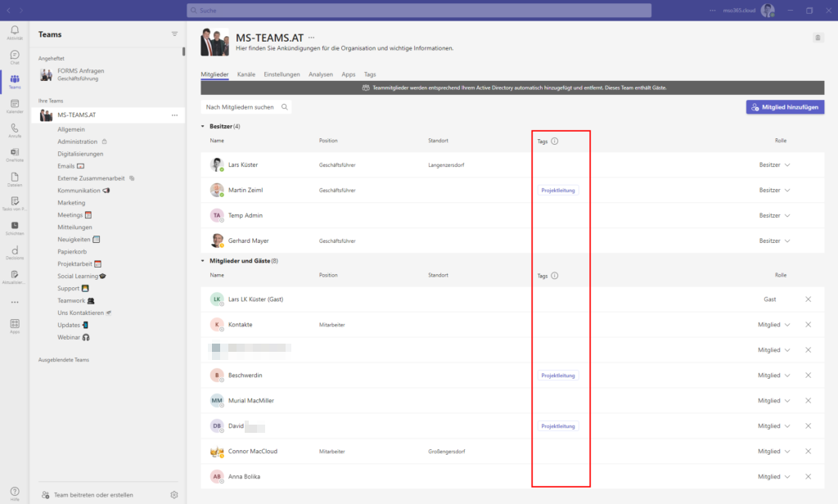838x504 pixels.
Task: Switch to the Kanäle tab
Action: 246,74
